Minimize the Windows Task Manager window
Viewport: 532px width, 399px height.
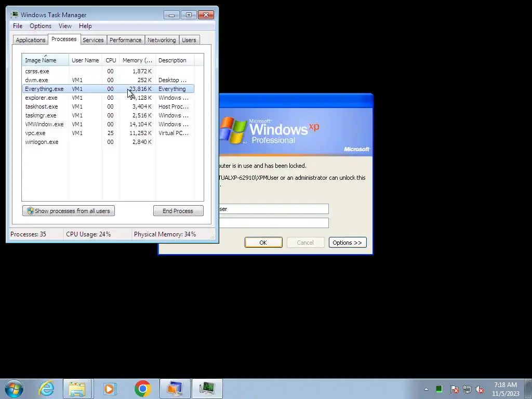click(171, 15)
